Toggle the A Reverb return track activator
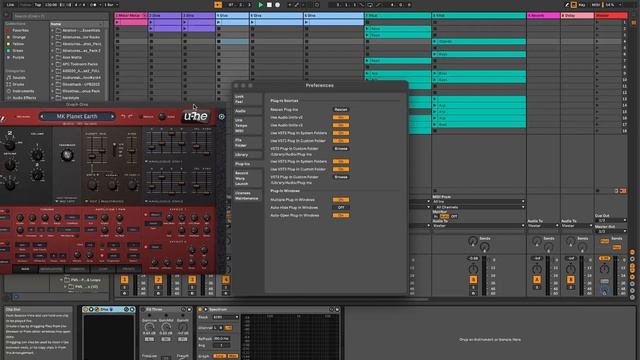The height and width of the screenshot is (360, 640). point(537,280)
